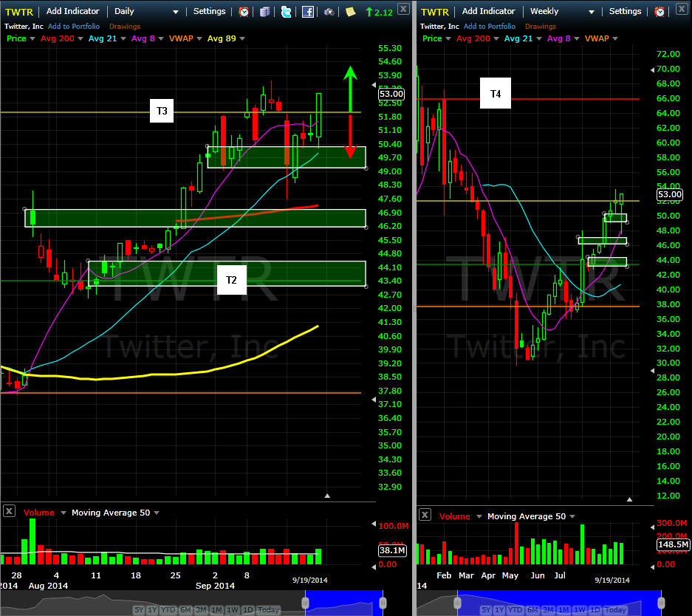Expand the Avg 89 dropdown on the Daily chart

tap(241, 39)
